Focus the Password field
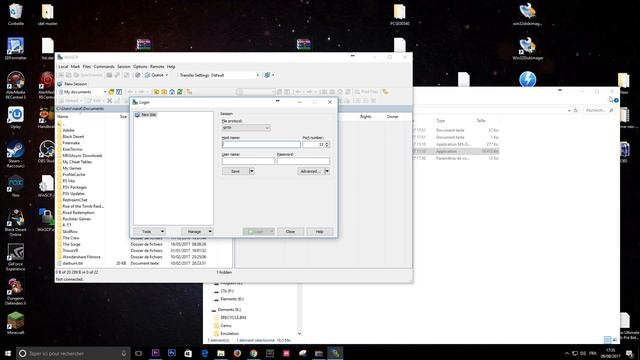 (x=303, y=161)
